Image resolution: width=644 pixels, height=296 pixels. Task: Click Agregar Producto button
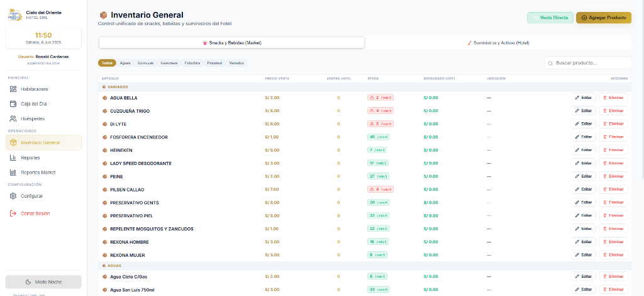[x=604, y=18]
